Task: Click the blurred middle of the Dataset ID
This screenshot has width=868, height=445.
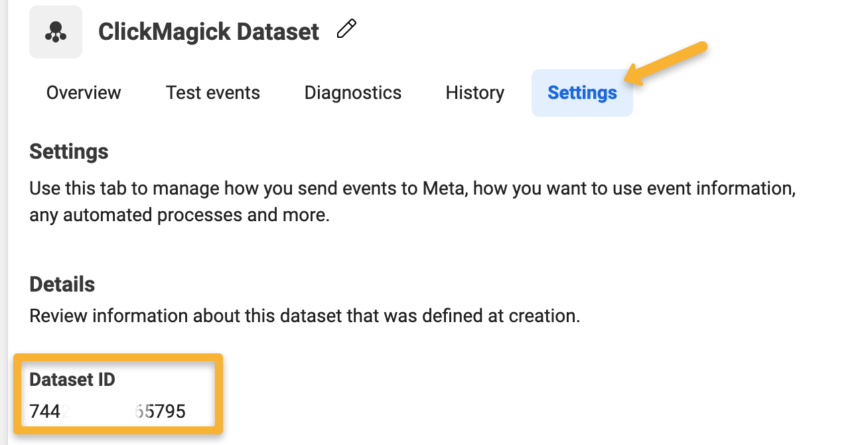Action: pos(100,412)
